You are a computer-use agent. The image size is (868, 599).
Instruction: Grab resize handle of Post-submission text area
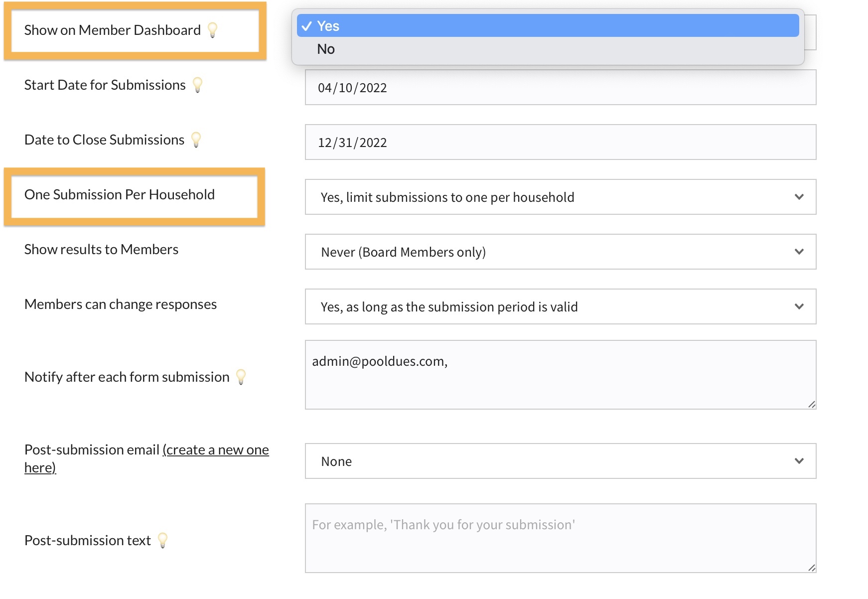click(x=812, y=568)
